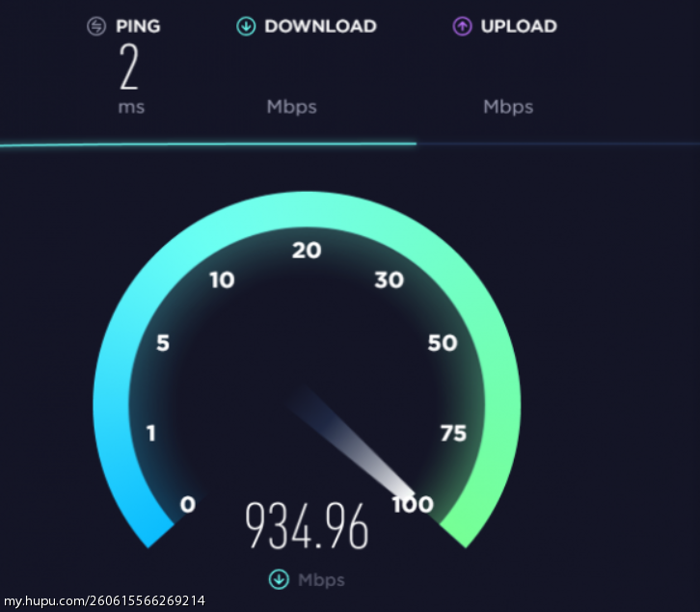Click the DOWNLOAD arrow icon at top

246,26
